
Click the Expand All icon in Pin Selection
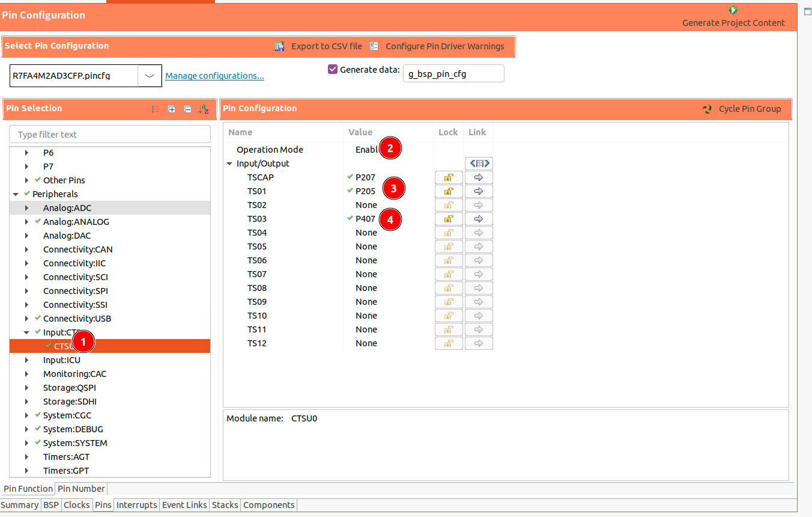(172, 109)
